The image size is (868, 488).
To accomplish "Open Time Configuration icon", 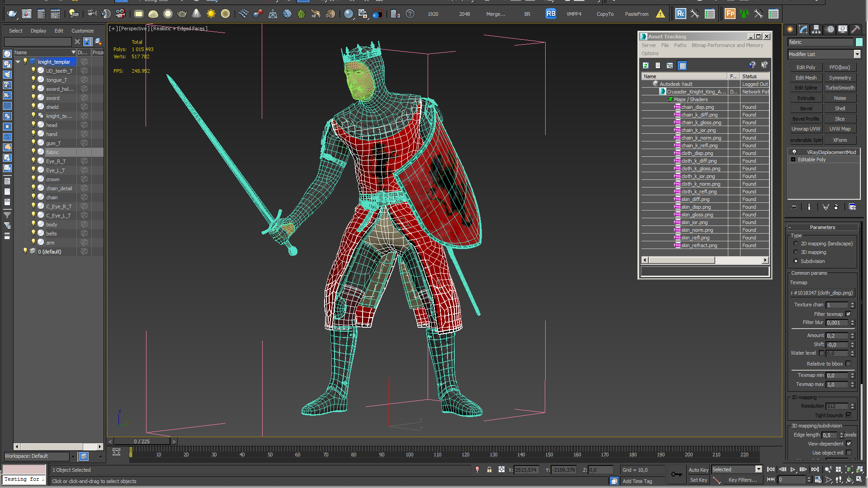I will pyautogui.click(x=818, y=480).
